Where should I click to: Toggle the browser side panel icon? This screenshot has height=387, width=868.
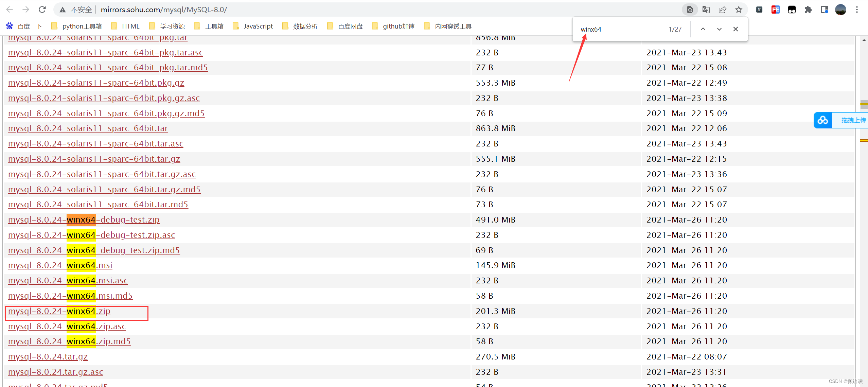tap(824, 10)
